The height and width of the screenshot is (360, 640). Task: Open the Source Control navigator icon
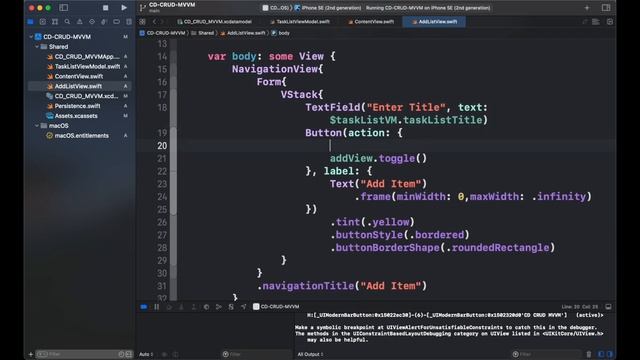pyautogui.click(x=42, y=22)
